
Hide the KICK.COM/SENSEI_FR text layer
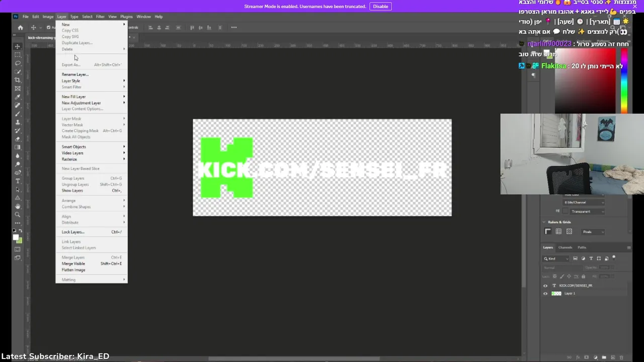click(x=545, y=286)
